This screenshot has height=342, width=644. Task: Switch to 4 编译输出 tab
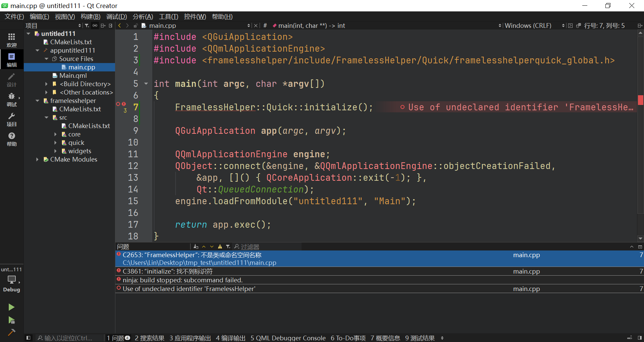click(x=231, y=338)
